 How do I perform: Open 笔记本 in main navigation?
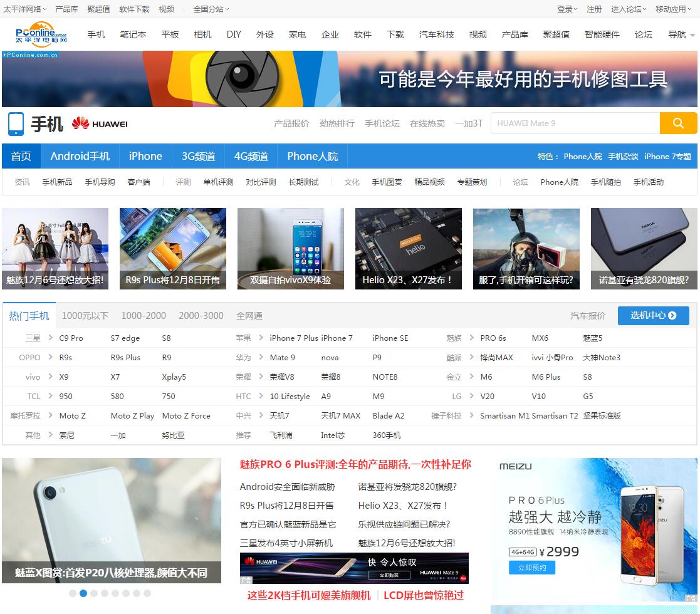click(x=133, y=34)
